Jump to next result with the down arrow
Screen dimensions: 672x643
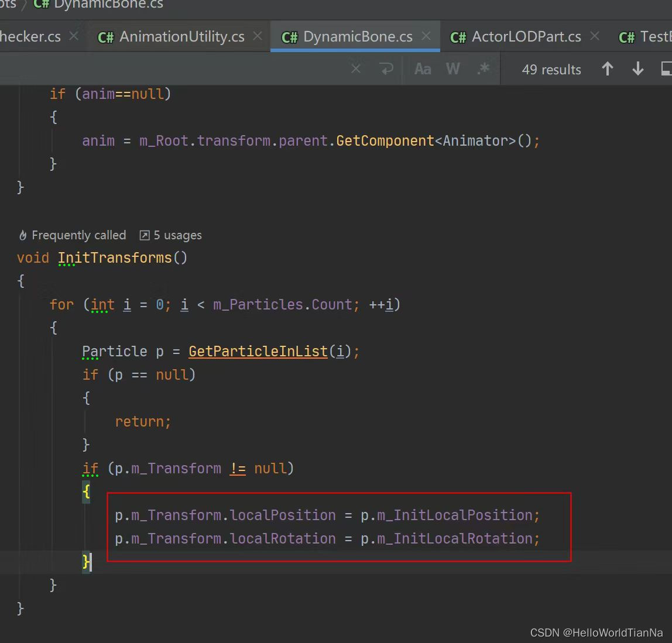pyautogui.click(x=637, y=68)
